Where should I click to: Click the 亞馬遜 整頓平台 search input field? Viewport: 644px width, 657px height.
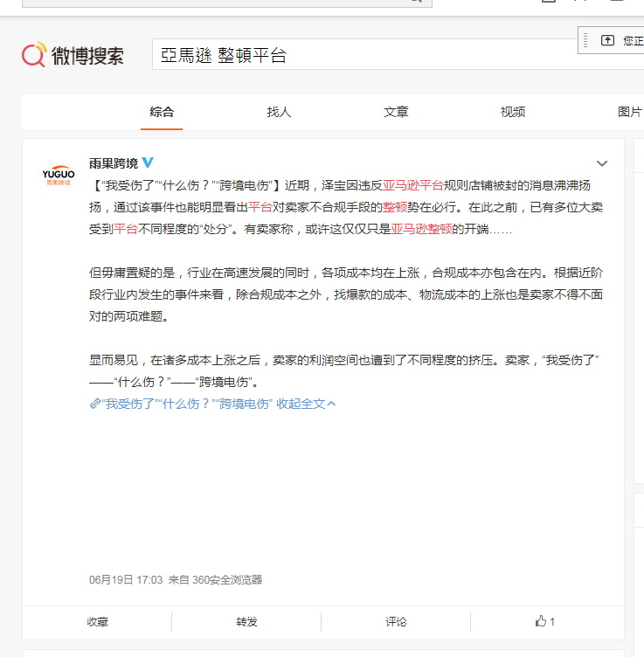[x=398, y=54]
